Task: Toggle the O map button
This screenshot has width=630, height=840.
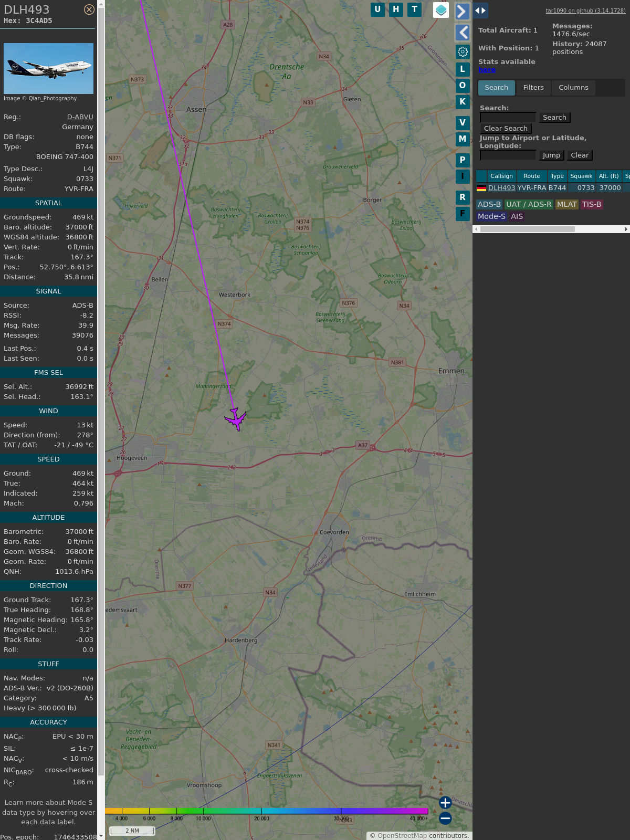Action: 463,85
